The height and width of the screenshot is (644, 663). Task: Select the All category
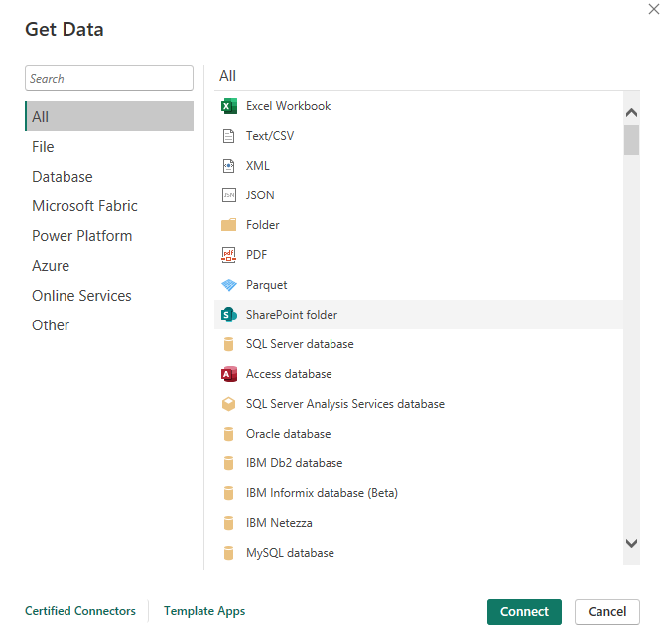[x=109, y=116]
